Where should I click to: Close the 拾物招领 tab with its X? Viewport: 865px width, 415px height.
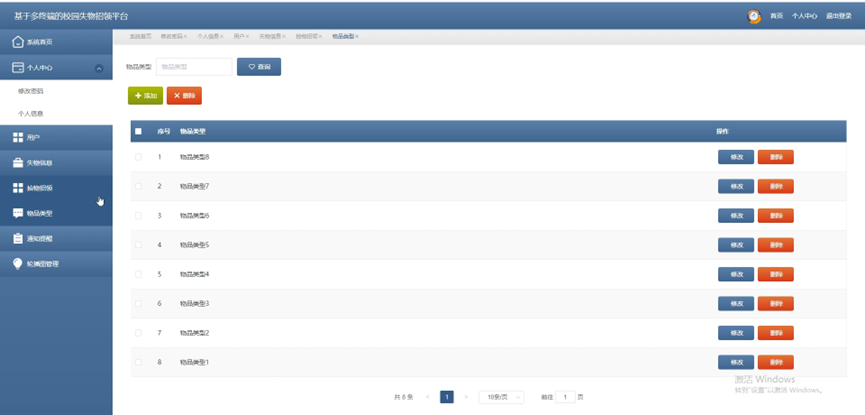[320, 36]
